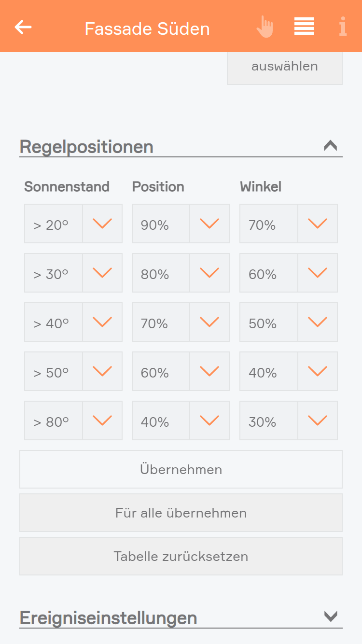Image resolution: width=362 pixels, height=644 pixels.
Task: Collapse the Regelpositionen section
Action: (331, 145)
